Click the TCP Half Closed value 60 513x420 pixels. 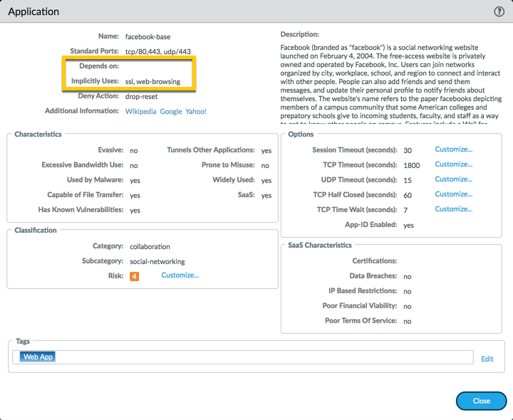[408, 196]
